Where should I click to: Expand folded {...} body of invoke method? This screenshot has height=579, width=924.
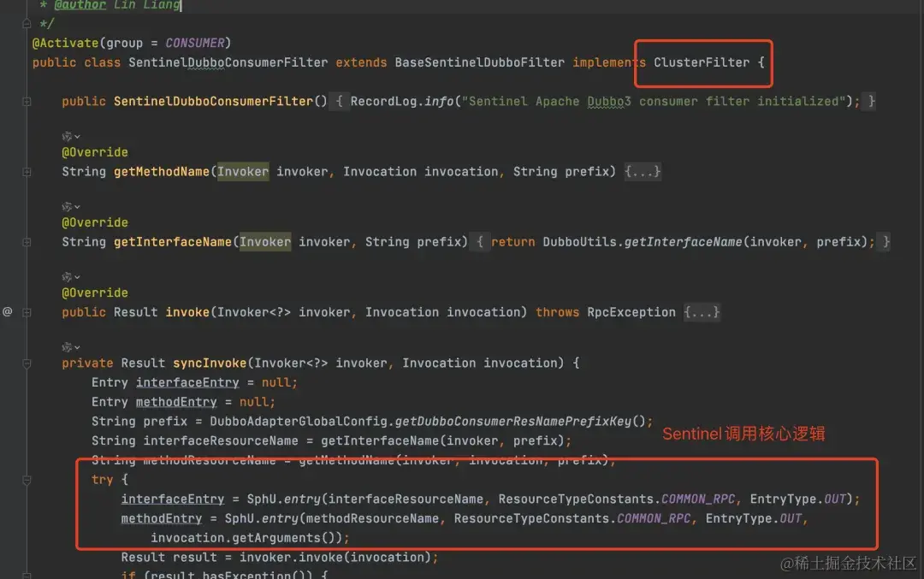coord(702,312)
